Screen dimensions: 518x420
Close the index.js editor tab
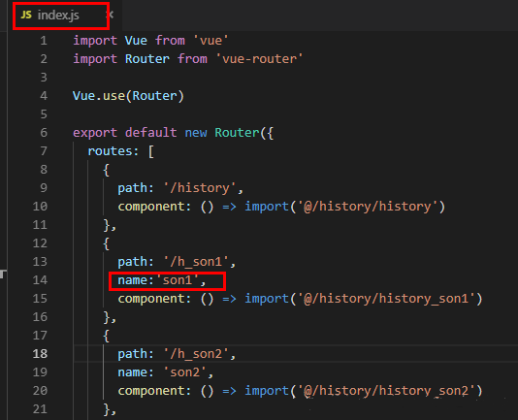(112, 15)
